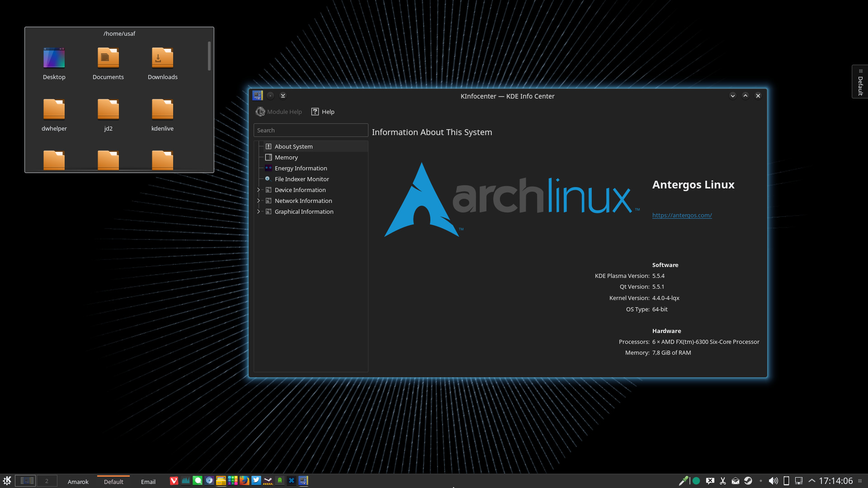Select Network Information label
The image size is (868, 488).
pyautogui.click(x=303, y=201)
